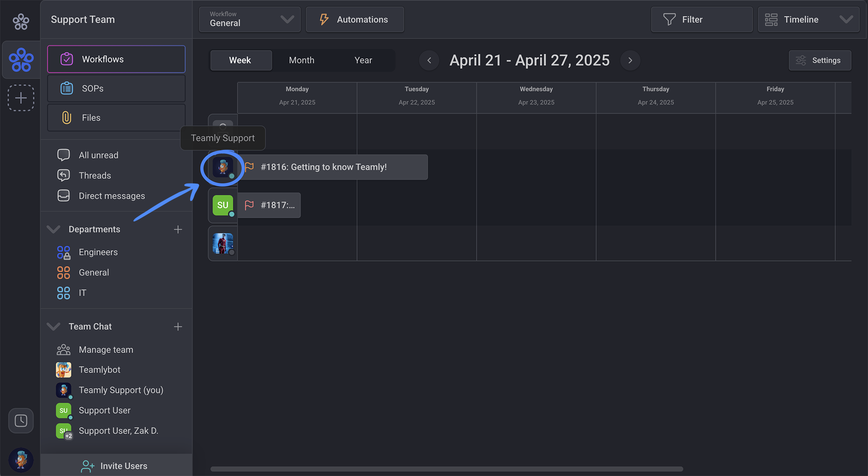Switch to the Year tab
This screenshot has width=868, height=476.
(x=363, y=60)
